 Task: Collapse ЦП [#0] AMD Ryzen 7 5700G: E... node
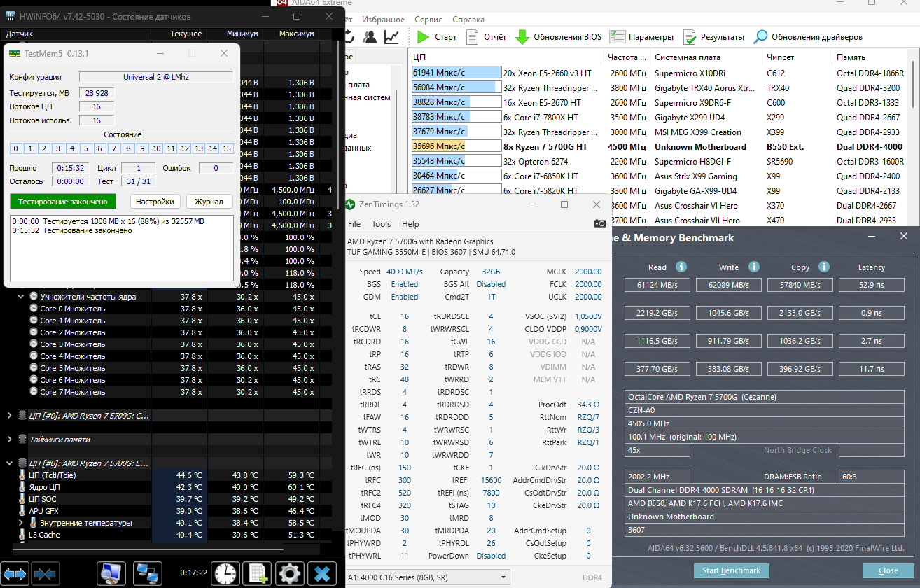pos(9,463)
